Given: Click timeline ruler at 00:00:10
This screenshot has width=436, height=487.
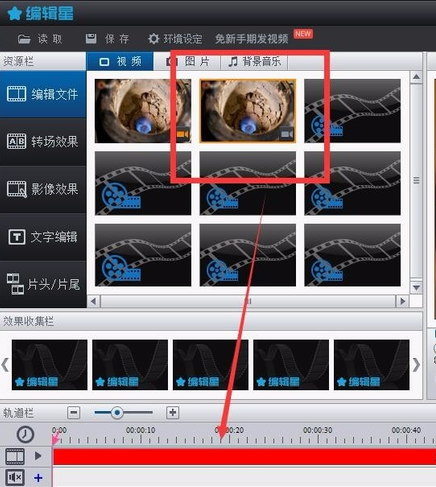Looking at the screenshot, I should [141, 431].
